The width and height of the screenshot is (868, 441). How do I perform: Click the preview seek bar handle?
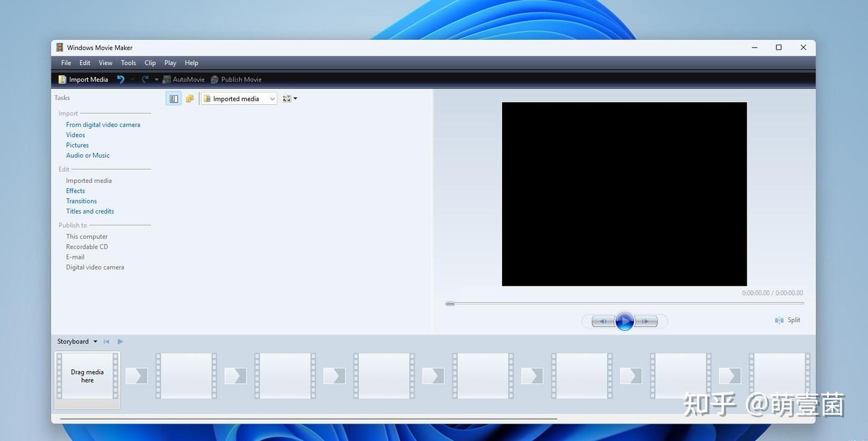450,303
